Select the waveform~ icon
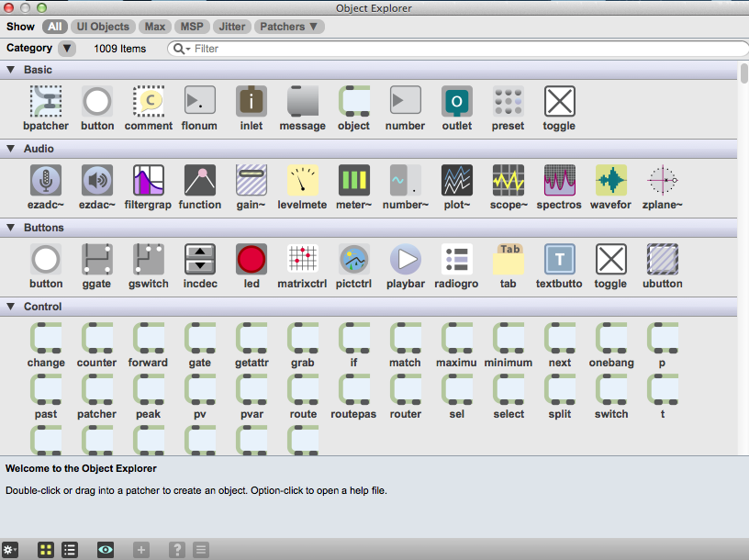This screenshot has height=560, width=749. pos(611,180)
